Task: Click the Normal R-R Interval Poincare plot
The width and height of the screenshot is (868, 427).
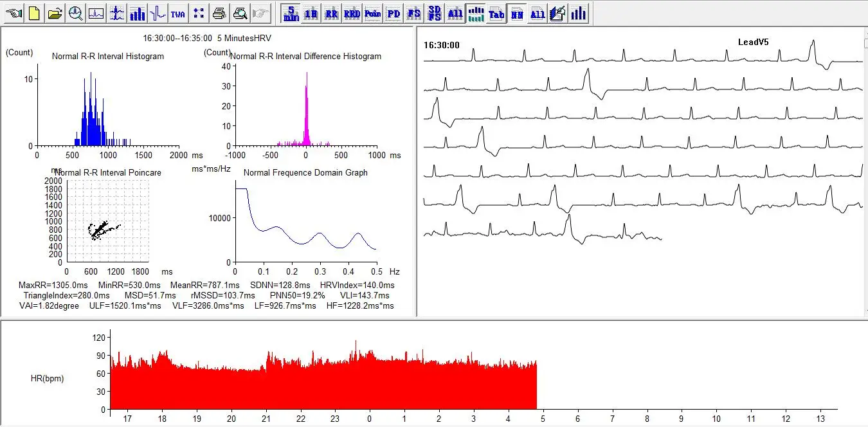Action: tap(109, 222)
